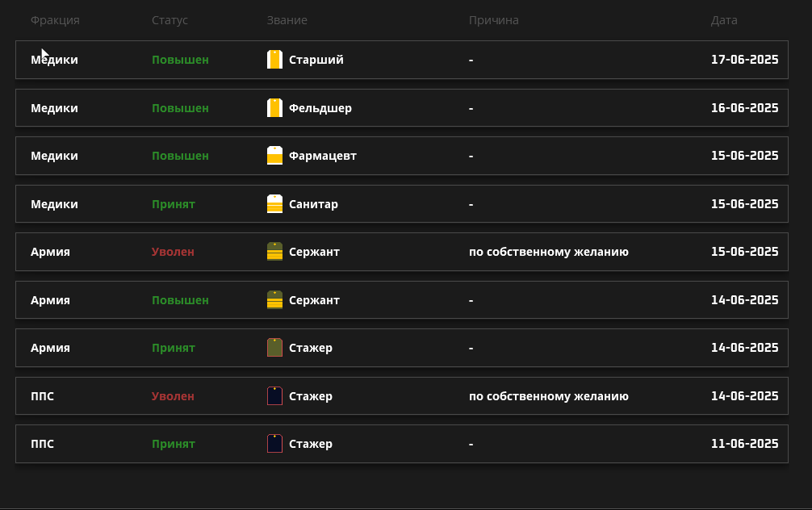Click the Дата column header

(724, 20)
